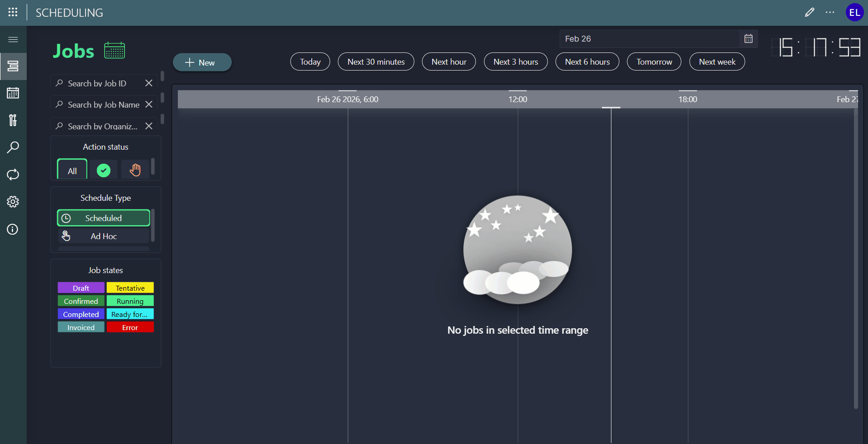Screen dimensions: 868x444
Task: Click the Today button
Action: pyautogui.click(x=310, y=62)
